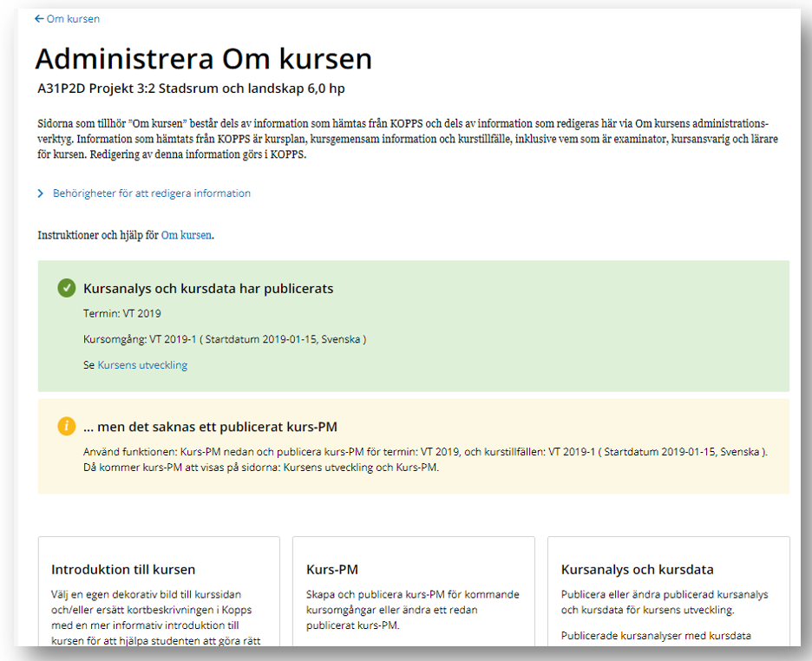Click the Kursanalys och kursdata har publicerats heading
Screen dimensions: 812x661
pos(208,288)
